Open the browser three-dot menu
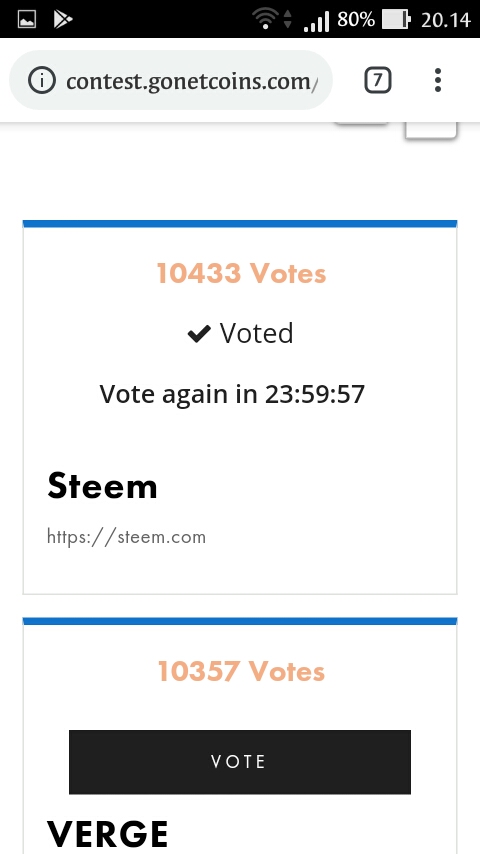 [x=438, y=80]
